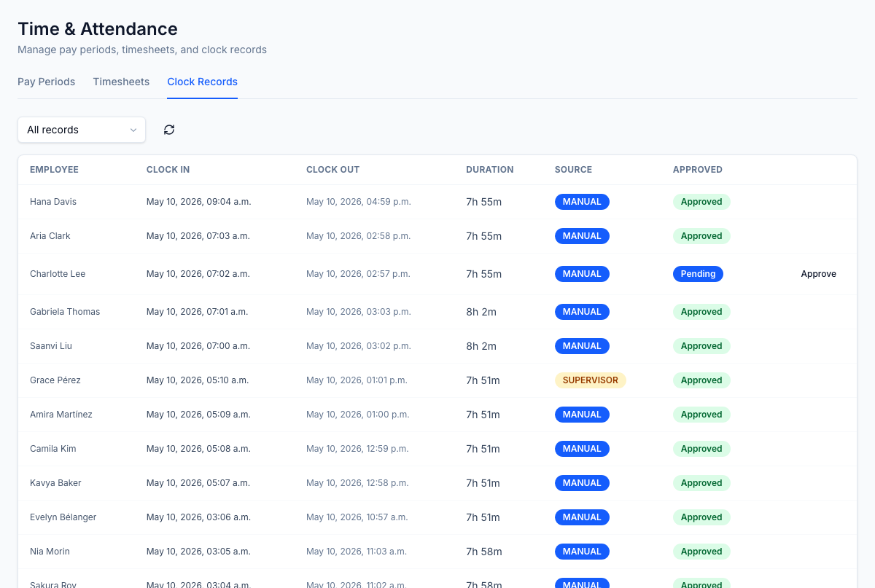Click Grace Pérez duration 7h 51m
Image resolution: width=875 pixels, height=588 pixels.
coord(483,380)
